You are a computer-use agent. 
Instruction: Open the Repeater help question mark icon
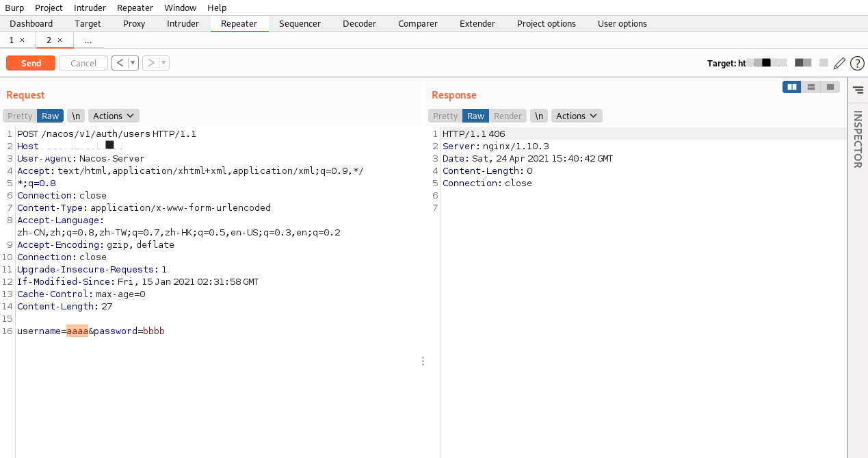(x=857, y=63)
